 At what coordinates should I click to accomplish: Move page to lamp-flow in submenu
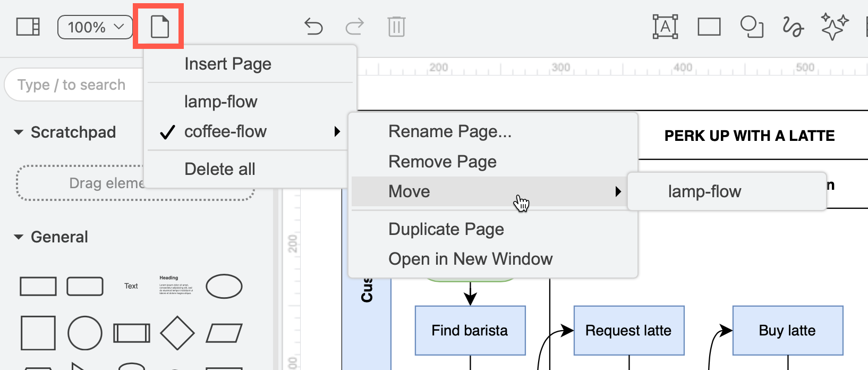(727, 191)
